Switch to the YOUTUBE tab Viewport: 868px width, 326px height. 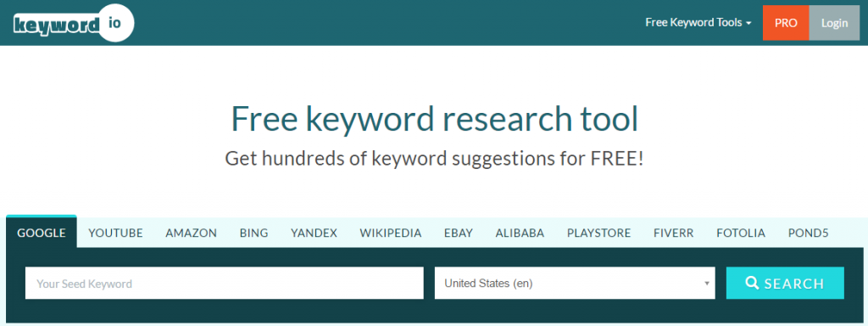[115, 233]
